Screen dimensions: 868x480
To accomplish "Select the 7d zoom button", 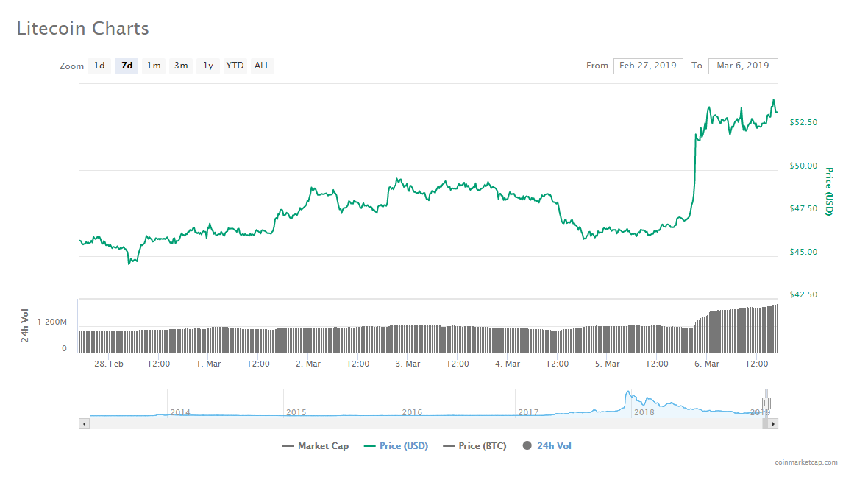I will (x=126, y=66).
